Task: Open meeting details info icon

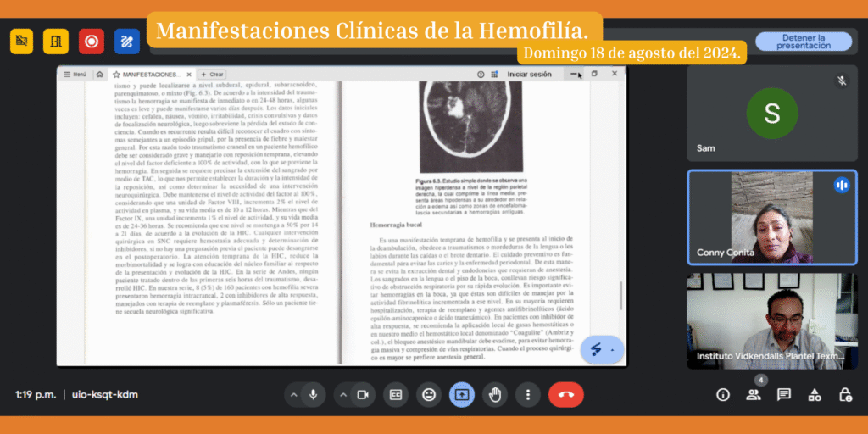Action: click(723, 394)
